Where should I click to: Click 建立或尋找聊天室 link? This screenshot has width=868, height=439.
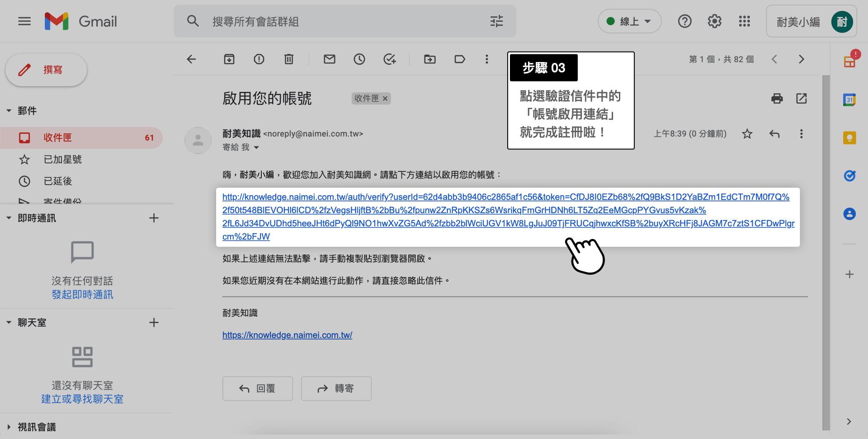[82, 399]
